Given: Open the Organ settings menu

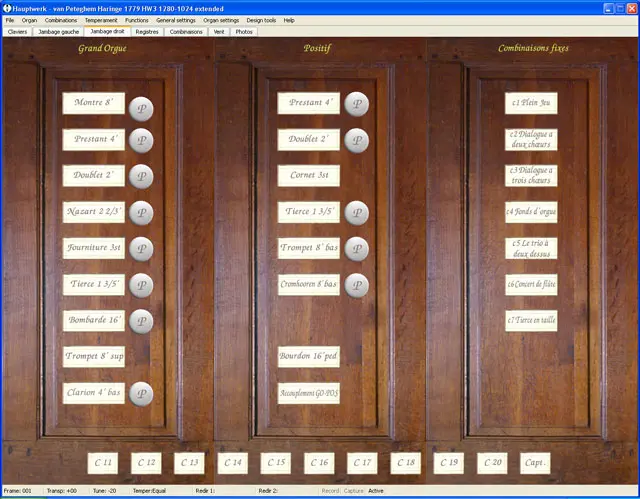Looking at the screenshot, I should tap(221, 20).
